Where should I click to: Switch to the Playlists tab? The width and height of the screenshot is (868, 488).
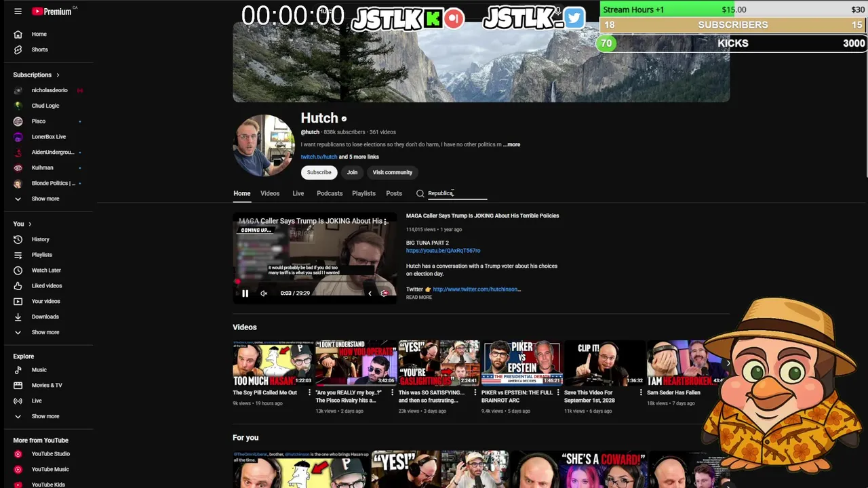pos(363,193)
